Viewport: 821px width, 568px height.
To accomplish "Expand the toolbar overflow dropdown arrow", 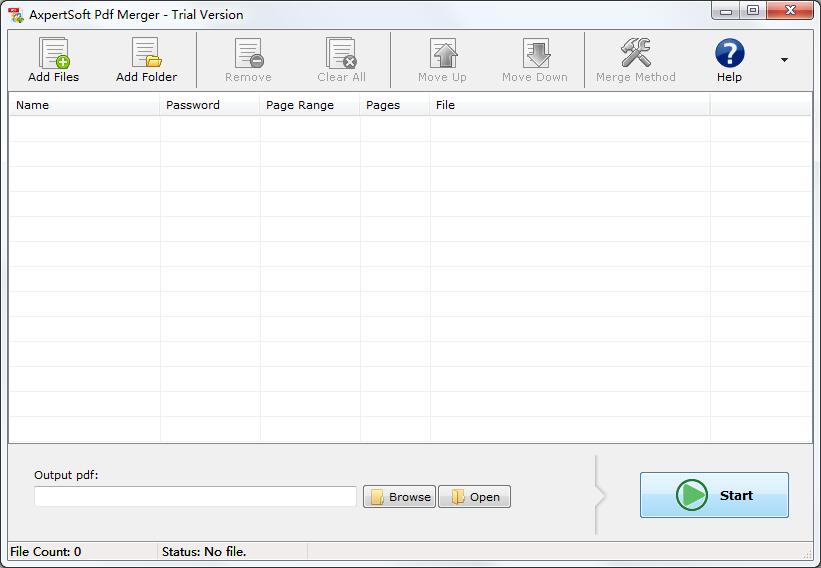I will (x=784, y=60).
